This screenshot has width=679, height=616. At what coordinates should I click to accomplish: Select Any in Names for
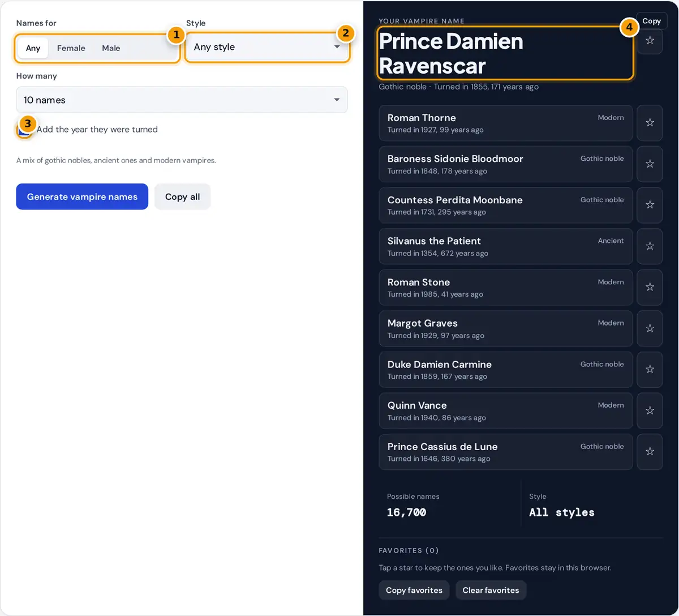[33, 48]
